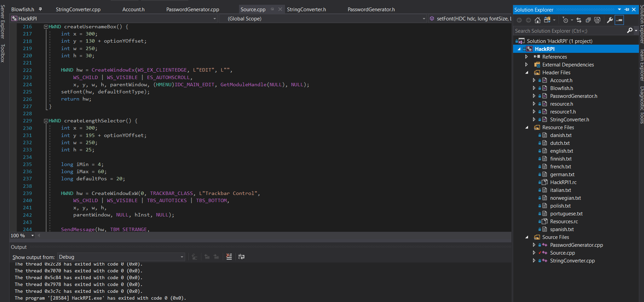The image size is (644, 302).
Task: Open the Server Explorer side tab
Action: 3,21
